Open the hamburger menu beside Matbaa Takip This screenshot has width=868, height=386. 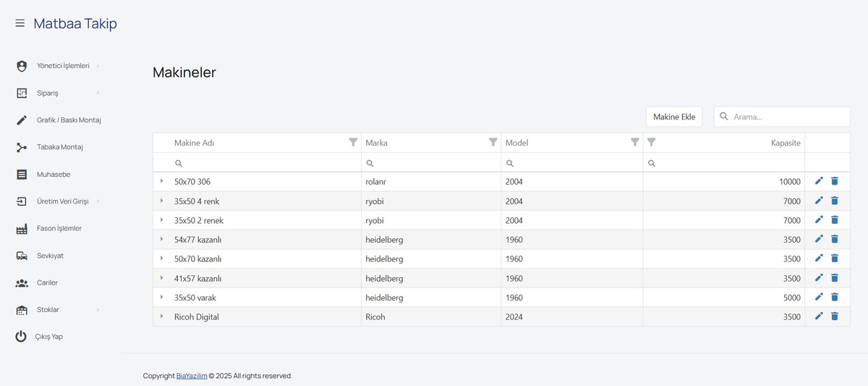coord(20,23)
